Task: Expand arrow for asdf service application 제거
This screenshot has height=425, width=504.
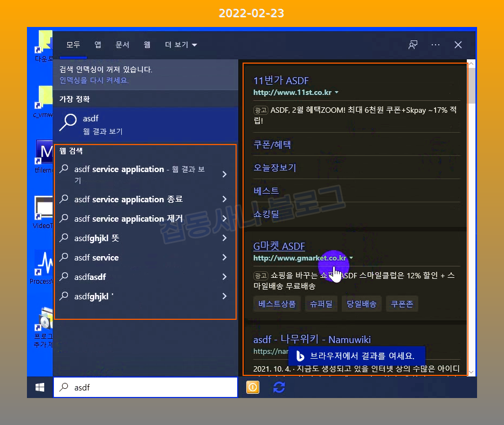Action: pos(225,218)
